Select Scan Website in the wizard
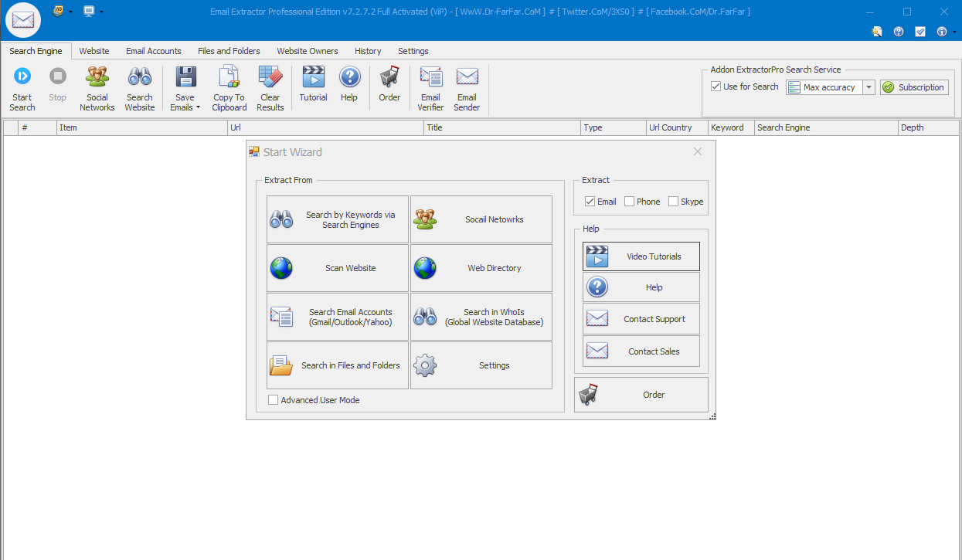Viewport: 962px width, 560px height. 338,268
